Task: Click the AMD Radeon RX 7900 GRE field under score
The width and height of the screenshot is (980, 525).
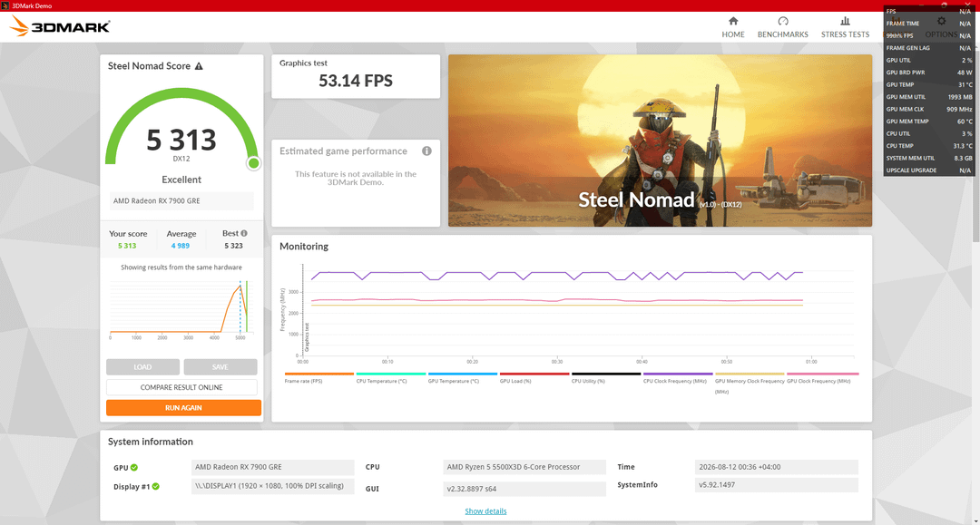Action: (181, 201)
